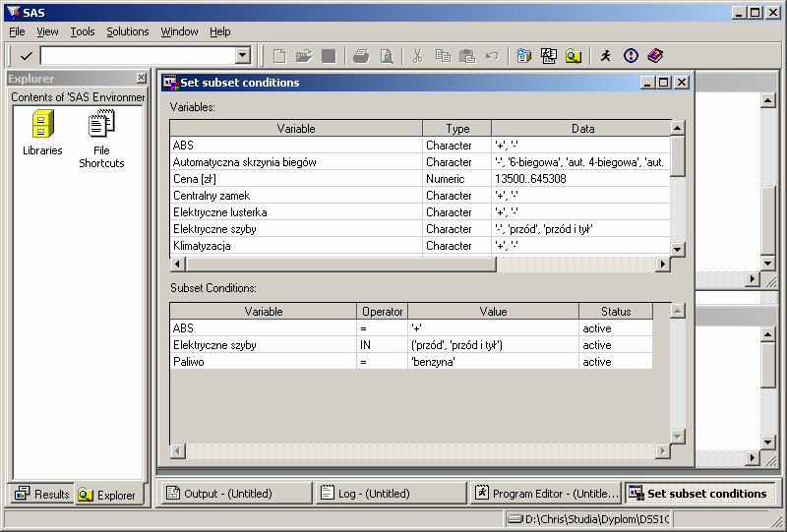Click Output - (Untitled) window button

click(x=236, y=494)
